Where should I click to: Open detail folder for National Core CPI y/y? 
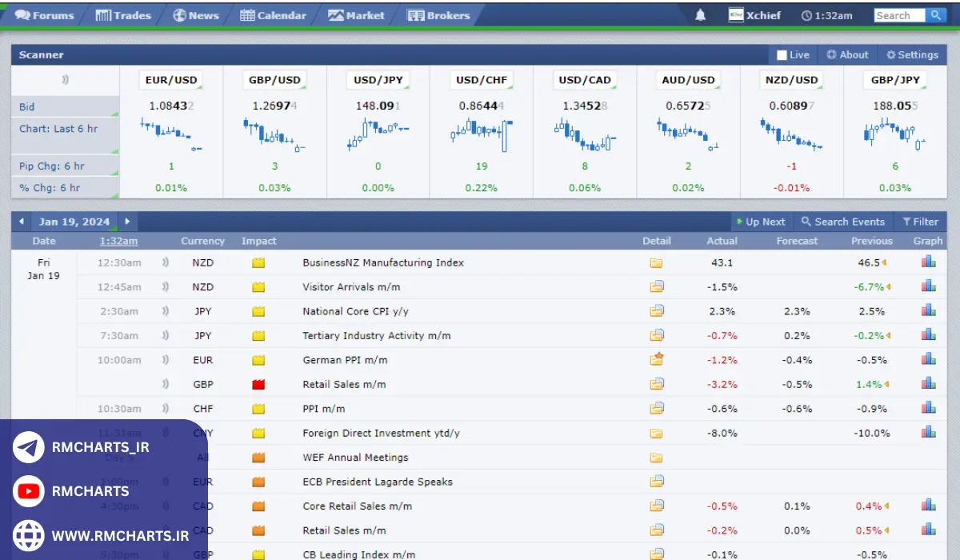click(x=656, y=311)
